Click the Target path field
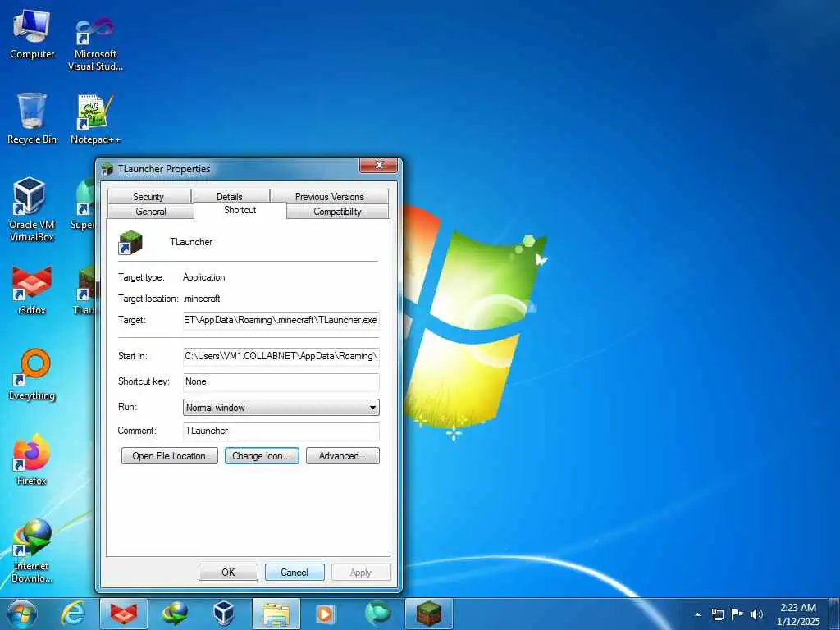The width and height of the screenshot is (840, 630). pos(281,320)
